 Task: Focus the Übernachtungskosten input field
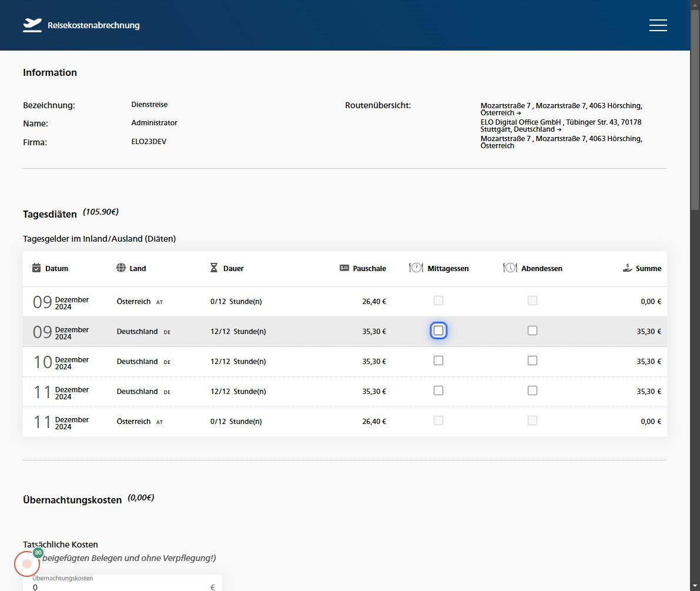(118, 586)
